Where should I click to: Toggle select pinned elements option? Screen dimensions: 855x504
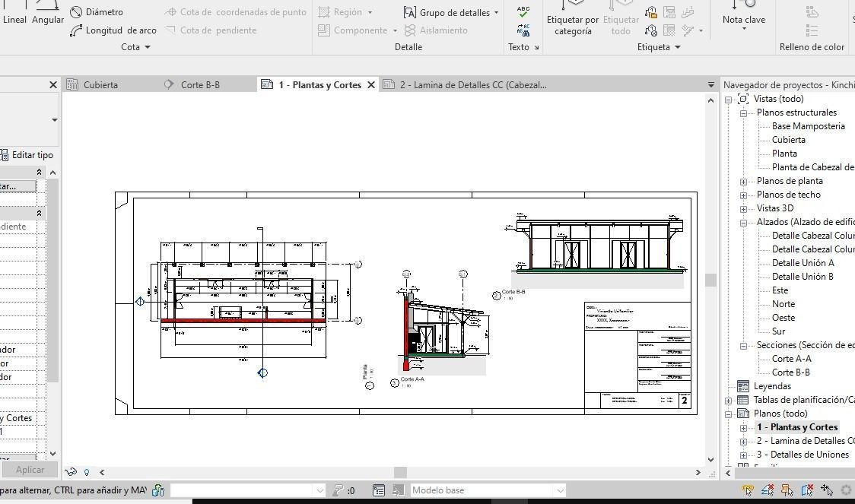click(787, 490)
